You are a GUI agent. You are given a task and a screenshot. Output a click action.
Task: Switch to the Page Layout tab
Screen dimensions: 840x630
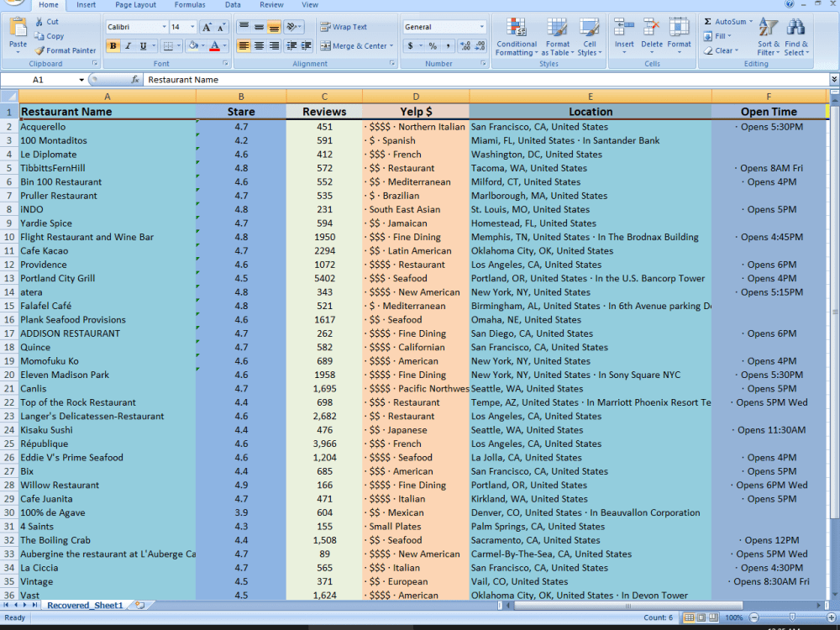pos(135,5)
